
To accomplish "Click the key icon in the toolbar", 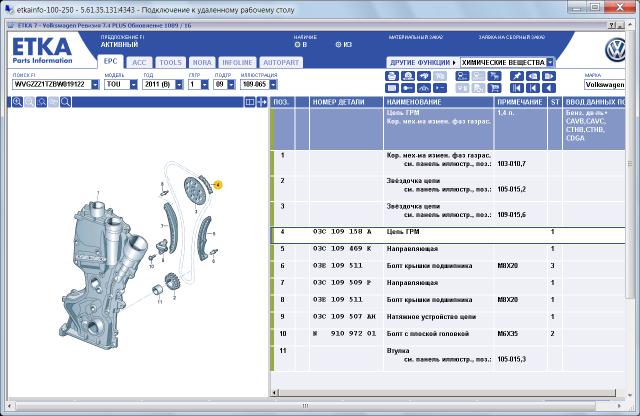I will click(x=408, y=88).
